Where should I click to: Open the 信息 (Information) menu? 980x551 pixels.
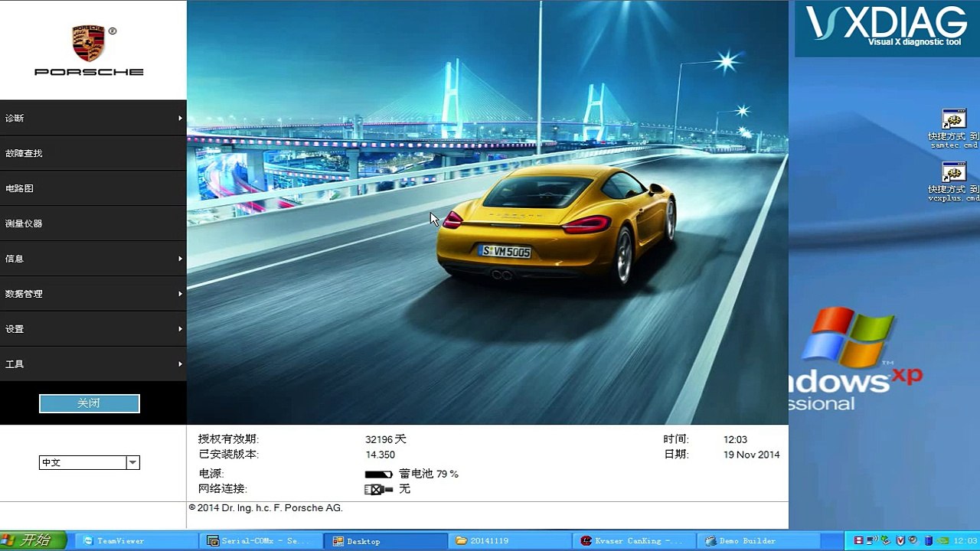coord(93,259)
